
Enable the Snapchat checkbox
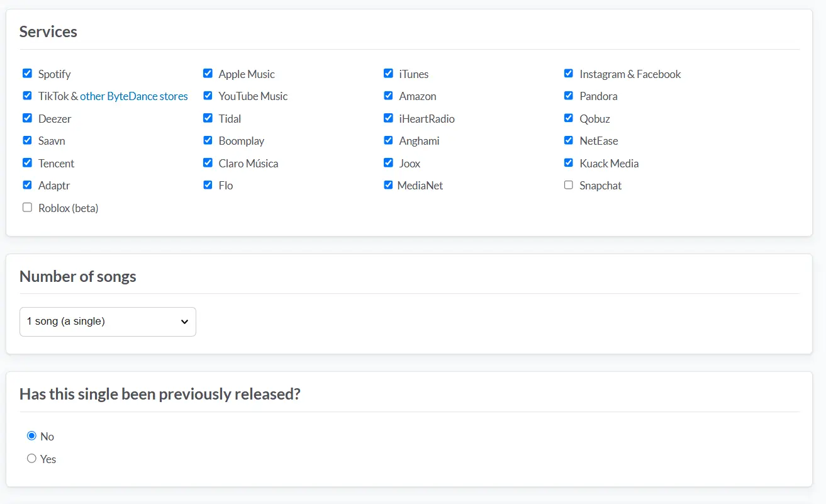[x=569, y=185]
